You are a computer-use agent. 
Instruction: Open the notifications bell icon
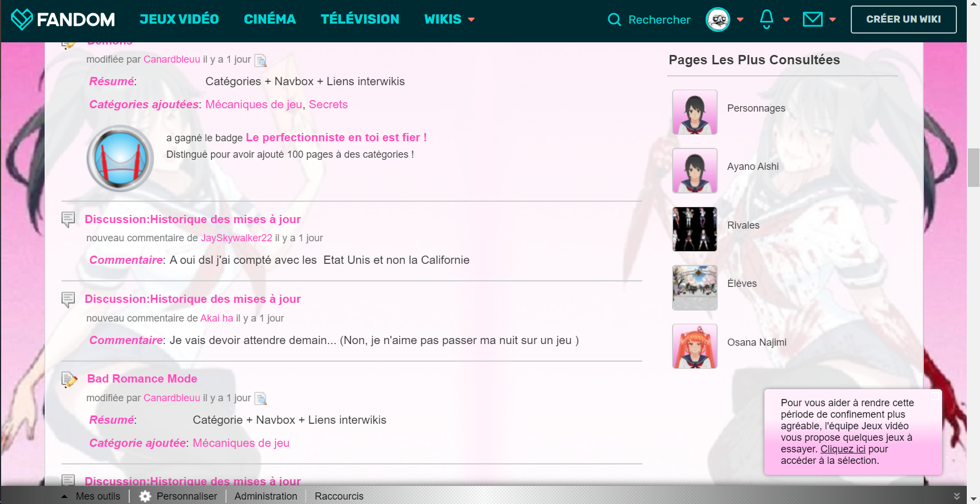point(767,19)
